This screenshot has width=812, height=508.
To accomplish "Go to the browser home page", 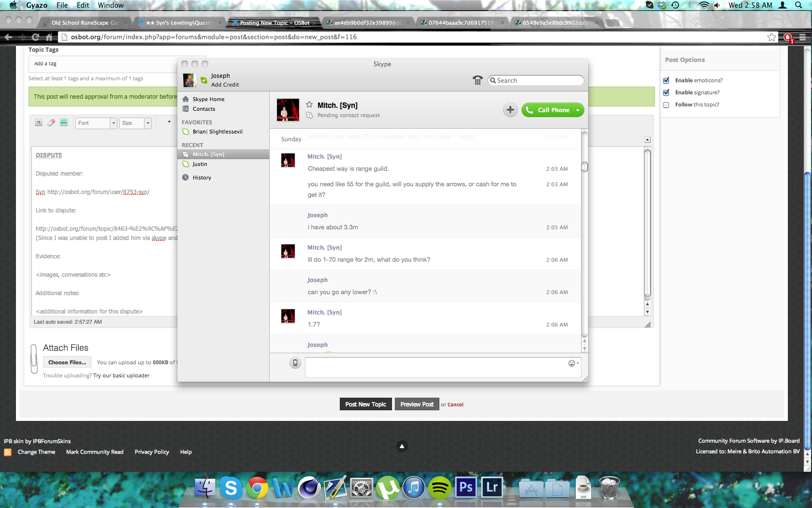I will (x=49, y=37).
